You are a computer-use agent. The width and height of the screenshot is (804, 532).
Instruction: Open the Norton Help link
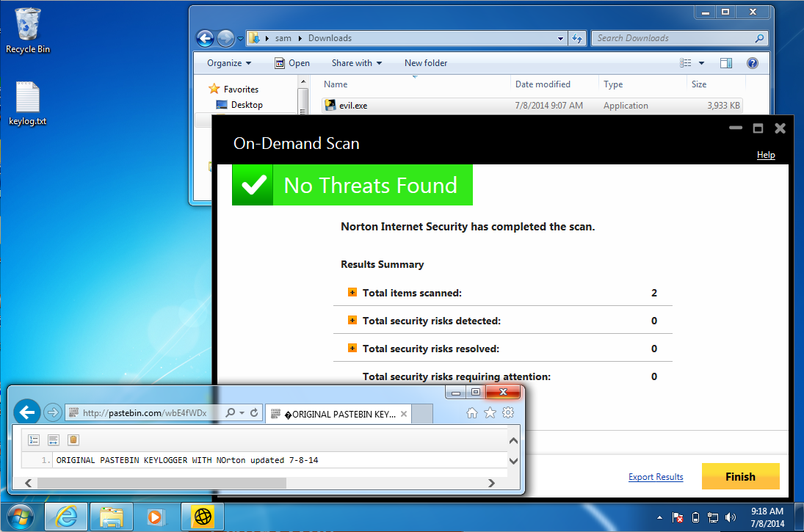(x=766, y=155)
